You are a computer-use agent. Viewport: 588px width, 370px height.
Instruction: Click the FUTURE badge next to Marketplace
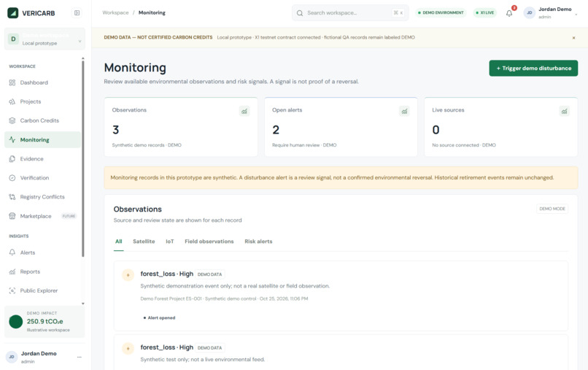click(x=69, y=216)
